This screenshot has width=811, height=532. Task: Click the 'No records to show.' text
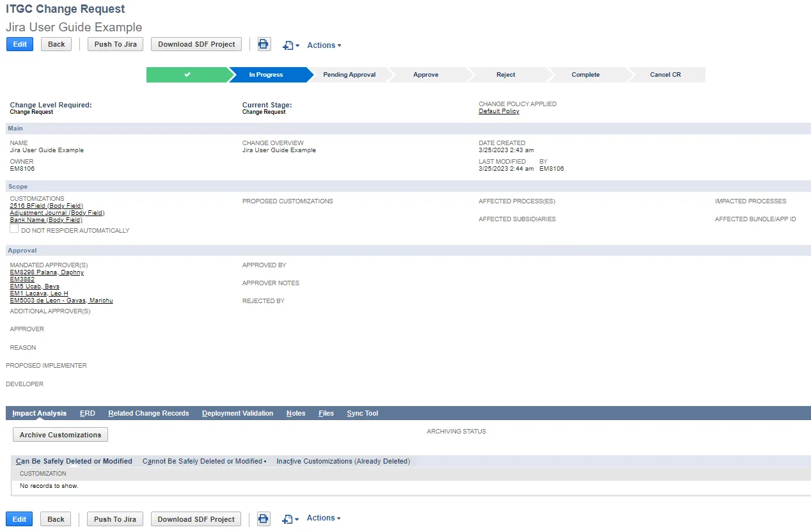point(49,486)
